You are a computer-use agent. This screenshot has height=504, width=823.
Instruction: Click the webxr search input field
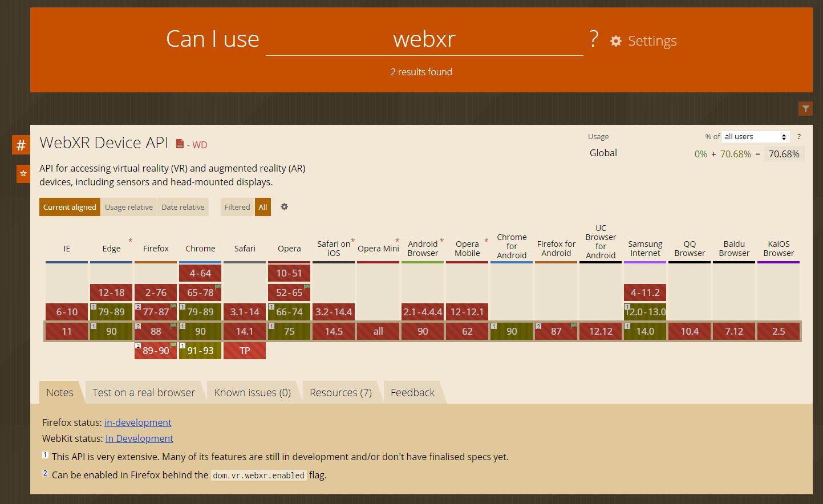(x=424, y=39)
